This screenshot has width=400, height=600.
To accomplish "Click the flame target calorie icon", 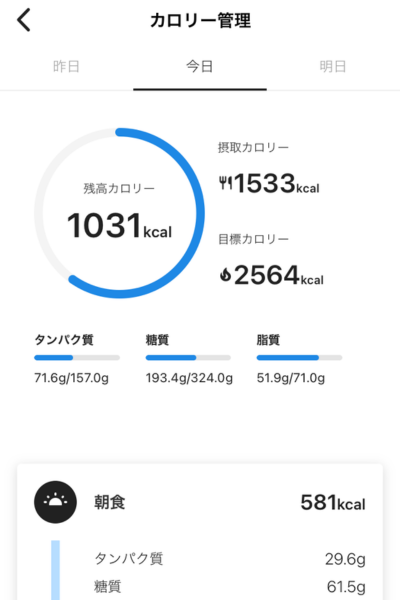I will coord(225,275).
